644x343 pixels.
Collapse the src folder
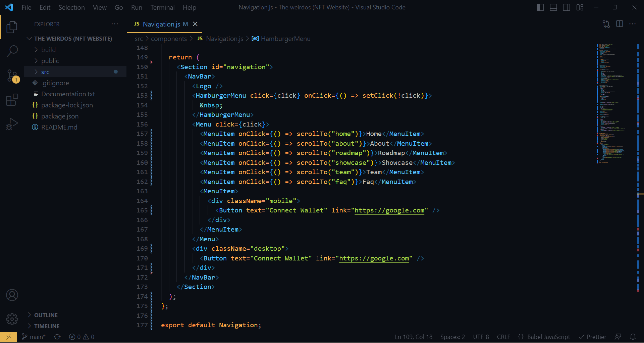(46, 71)
